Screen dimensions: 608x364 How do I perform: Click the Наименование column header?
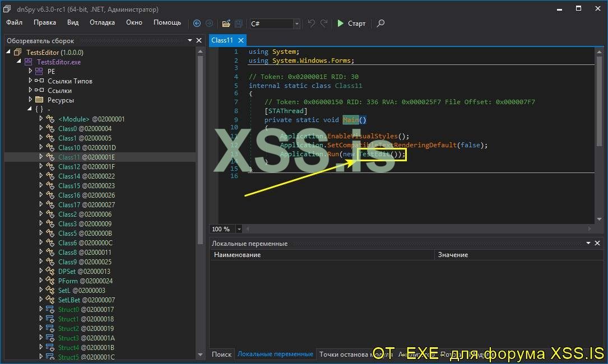pyautogui.click(x=238, y=255)
